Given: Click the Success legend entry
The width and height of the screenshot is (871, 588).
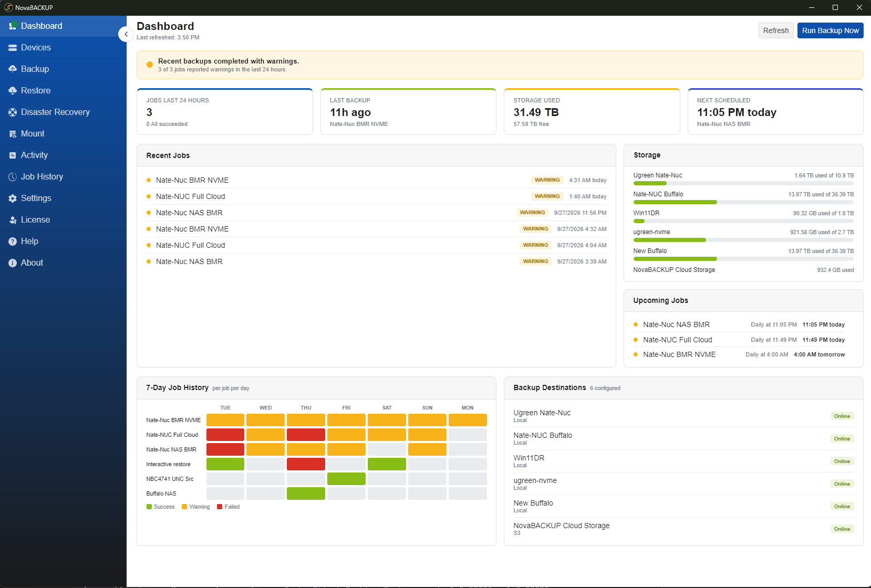Looking at the screenshot, I should pyautogui.click(x=161, y=507).
